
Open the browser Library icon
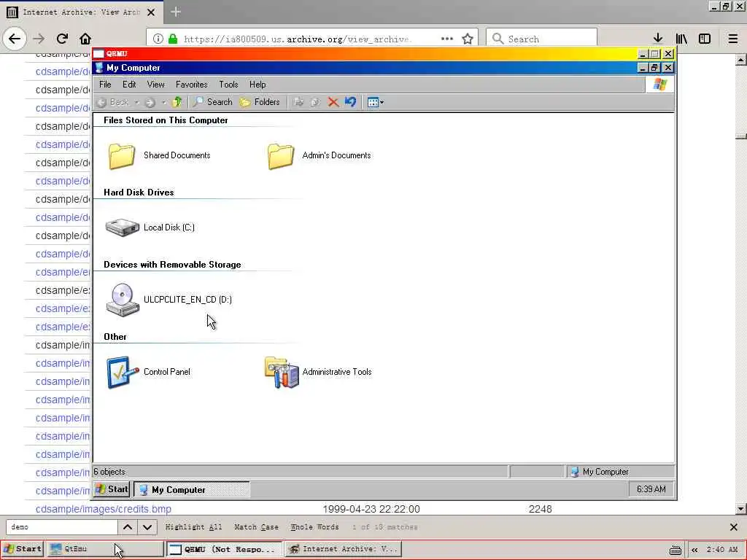[x=681, y=39]
